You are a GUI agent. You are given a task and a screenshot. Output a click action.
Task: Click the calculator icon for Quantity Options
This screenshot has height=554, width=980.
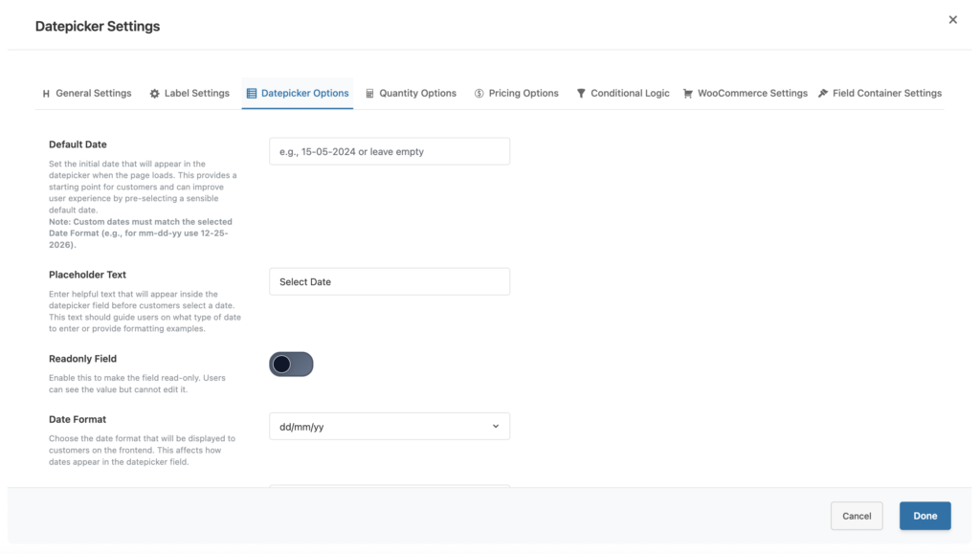369,94
